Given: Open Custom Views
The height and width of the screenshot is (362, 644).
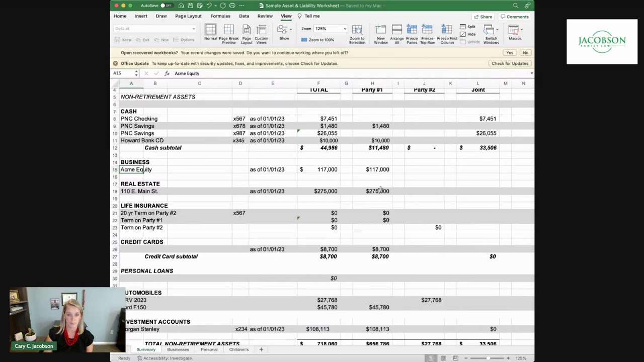Looking at the screenshot, I should [261, 34].
